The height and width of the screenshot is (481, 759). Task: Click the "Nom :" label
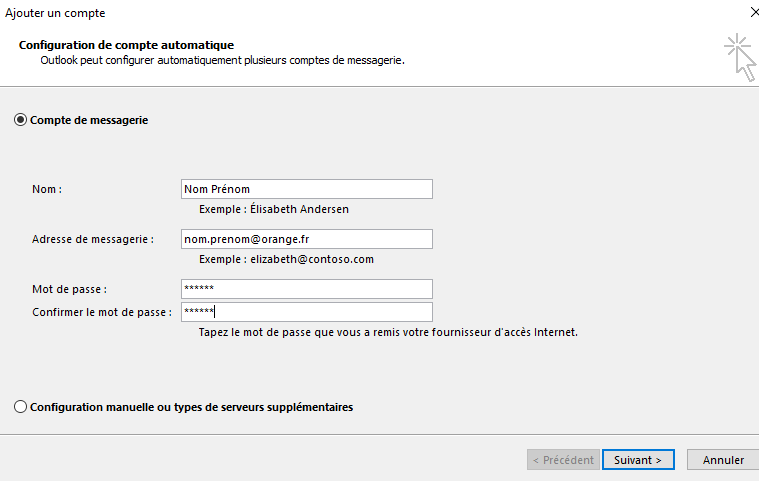47,189
